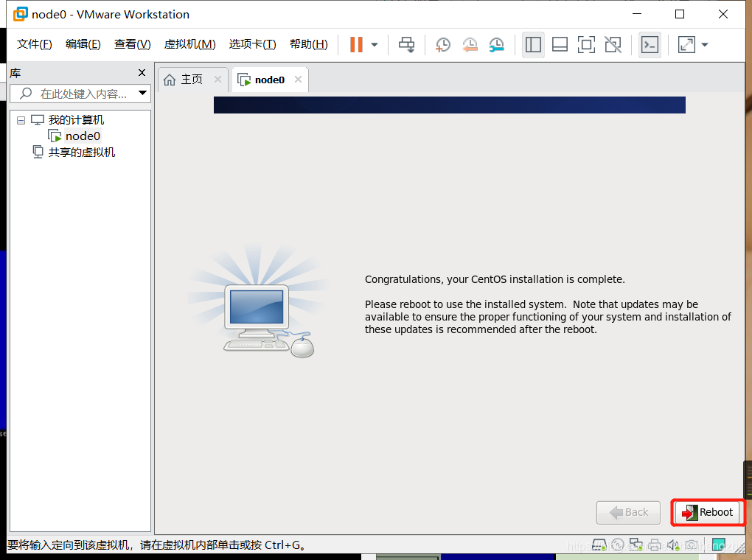Open the 编辑(E) menu
Screen dimensions: 752x560
pyautogui.click(x=83, y=45)
